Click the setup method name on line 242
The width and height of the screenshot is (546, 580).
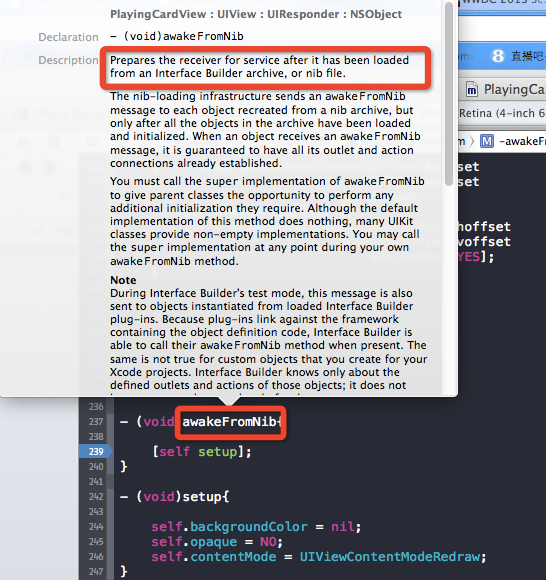[x=202, y=497]
